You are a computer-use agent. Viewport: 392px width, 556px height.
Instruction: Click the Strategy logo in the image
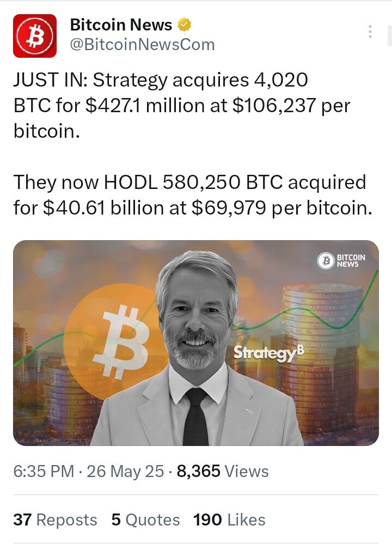tap(268, 353)
